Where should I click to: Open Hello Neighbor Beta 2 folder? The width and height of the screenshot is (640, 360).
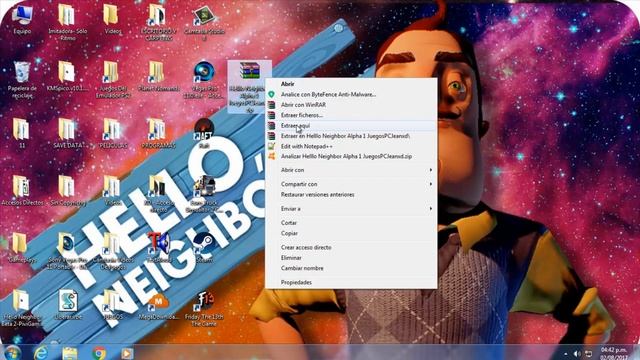pyautogui.click(x=21, y=308)
